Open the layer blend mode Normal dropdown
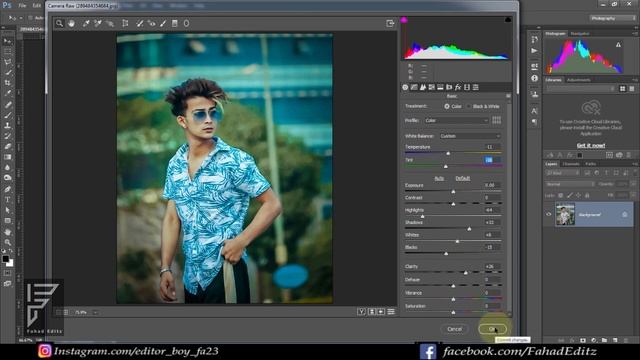The height and width of the screenshot is (360, 640). pos(570,184)
